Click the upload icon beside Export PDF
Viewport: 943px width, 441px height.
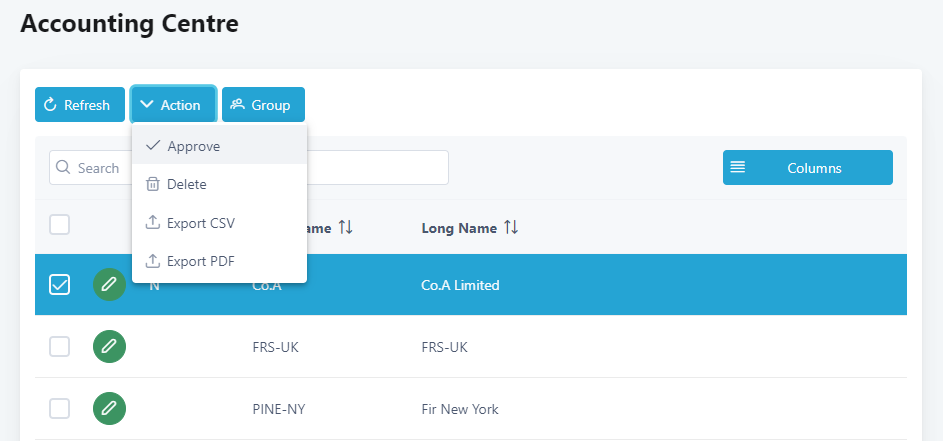pos(153,261)
